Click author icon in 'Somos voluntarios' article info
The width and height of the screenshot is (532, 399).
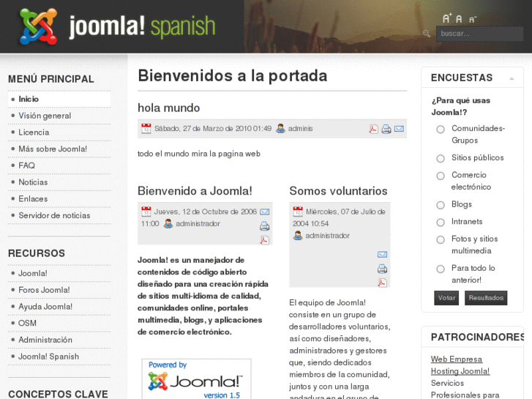tap(298, 235)
